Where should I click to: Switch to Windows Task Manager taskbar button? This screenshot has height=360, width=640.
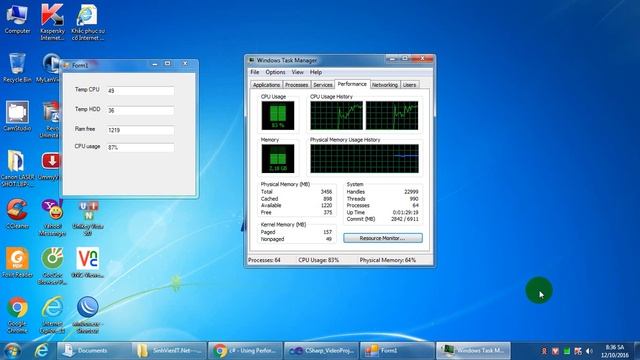click(473, 351)
